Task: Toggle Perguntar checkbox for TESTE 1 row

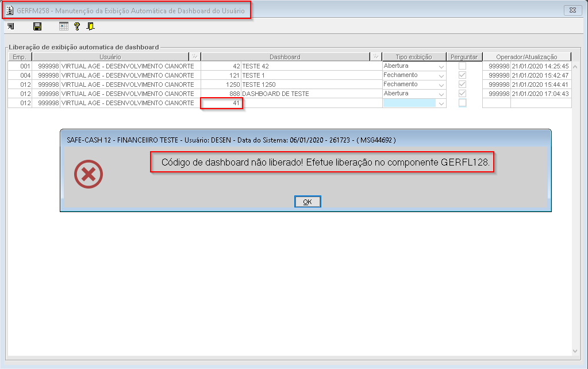Action: (462, 75)
